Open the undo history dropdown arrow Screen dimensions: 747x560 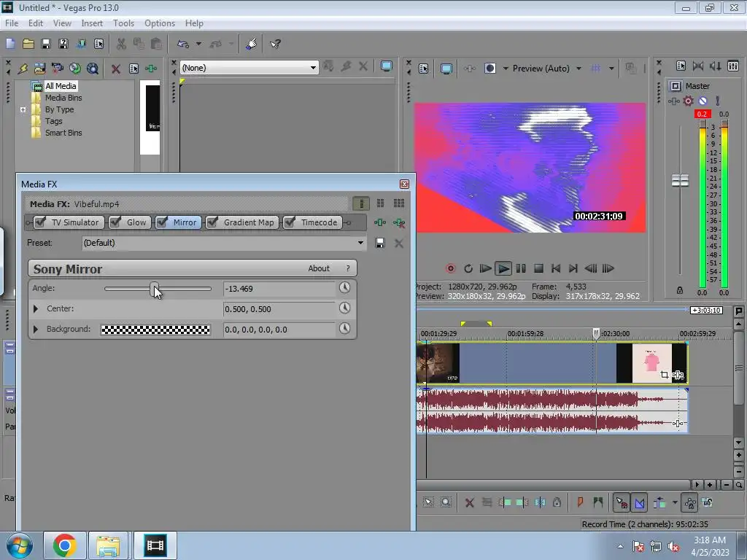click(198, 44)
